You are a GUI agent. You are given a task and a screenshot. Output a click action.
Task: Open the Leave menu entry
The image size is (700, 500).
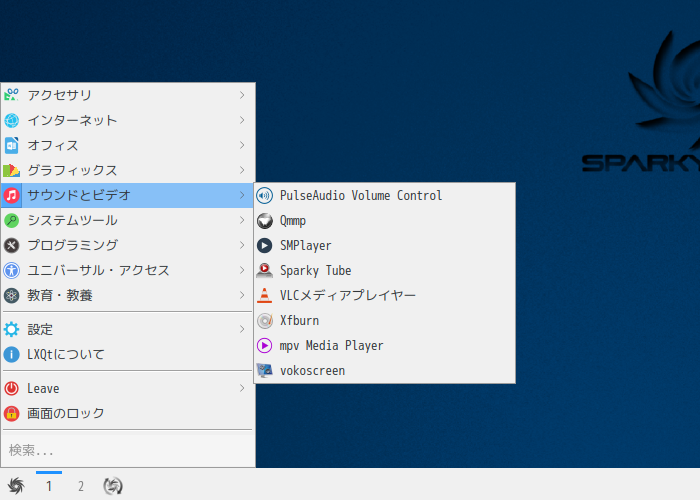pos(128,388)
